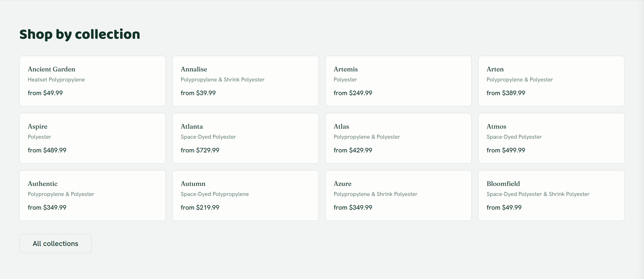The height and width of the screenshot is (279, 644).
Task: Open the Atmos collection card
Action: 551,138
